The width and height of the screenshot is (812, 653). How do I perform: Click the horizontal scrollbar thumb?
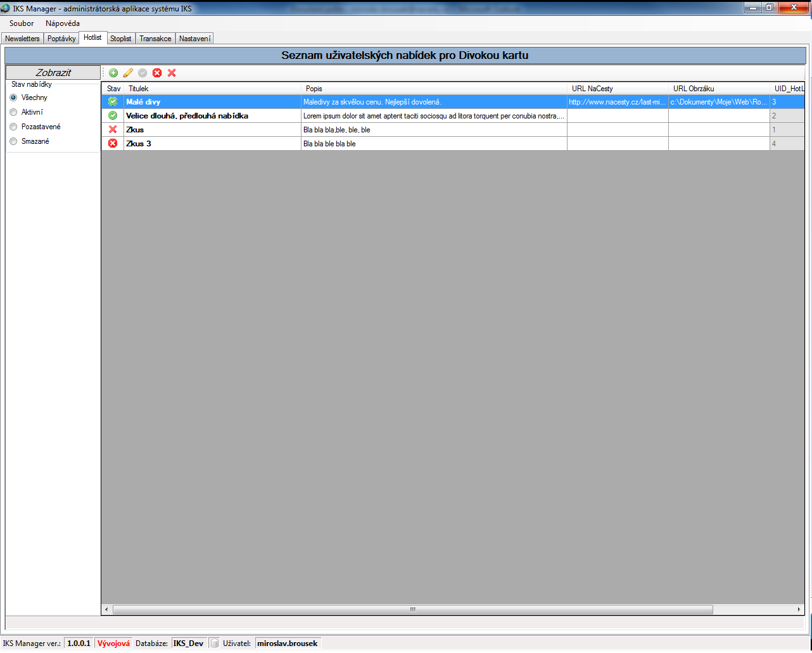[x=412, y=609]
